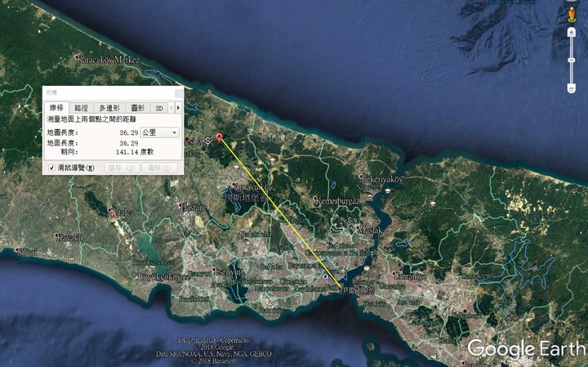Screen dimensions: 588x367
Task: Click the Karacaköy Merkez place marker
Action: click(x=76, y=58)
